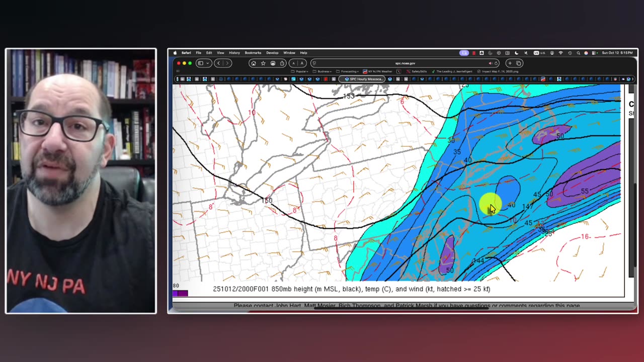Click the 55 wind speed label

[x=585, y=192]
